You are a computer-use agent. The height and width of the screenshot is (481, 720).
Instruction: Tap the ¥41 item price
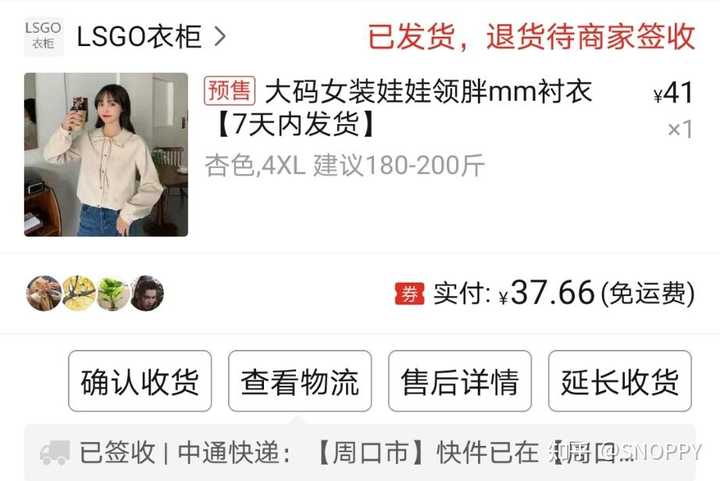pos(673,93)
